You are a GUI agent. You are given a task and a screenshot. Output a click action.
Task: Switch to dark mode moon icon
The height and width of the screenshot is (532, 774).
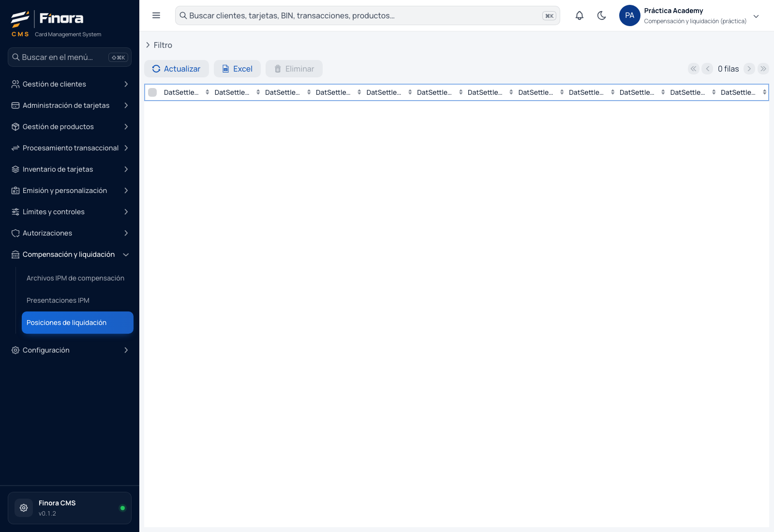pos(602,15)
